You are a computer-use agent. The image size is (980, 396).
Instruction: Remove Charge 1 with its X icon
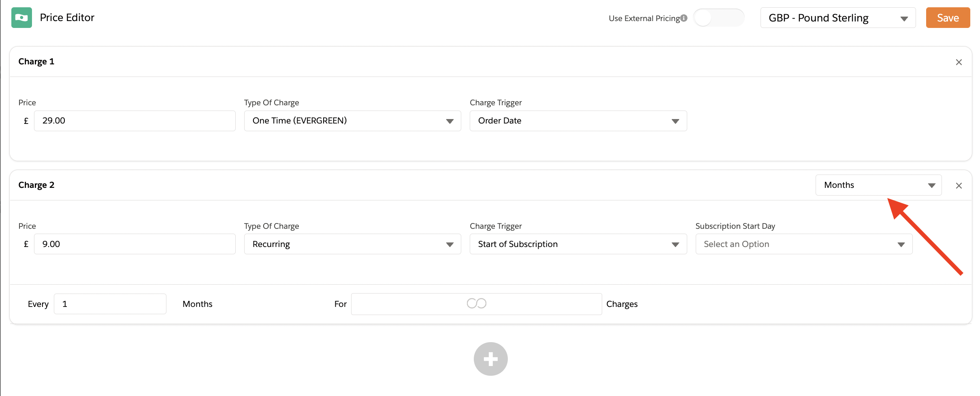coord(959,62)
